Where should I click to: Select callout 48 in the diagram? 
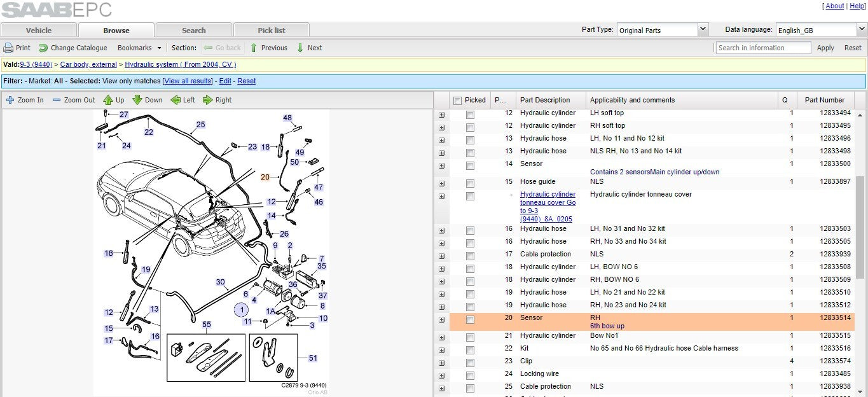287,118
